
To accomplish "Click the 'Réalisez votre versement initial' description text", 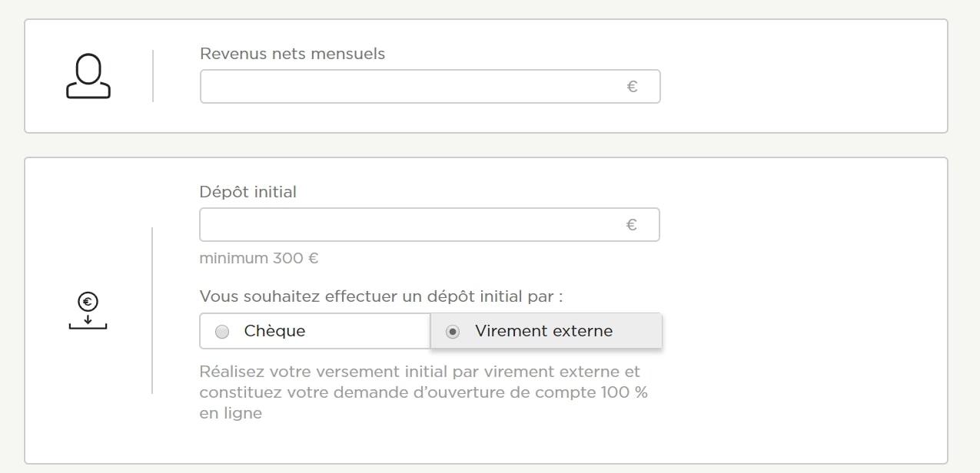I will tap(424, 392).
